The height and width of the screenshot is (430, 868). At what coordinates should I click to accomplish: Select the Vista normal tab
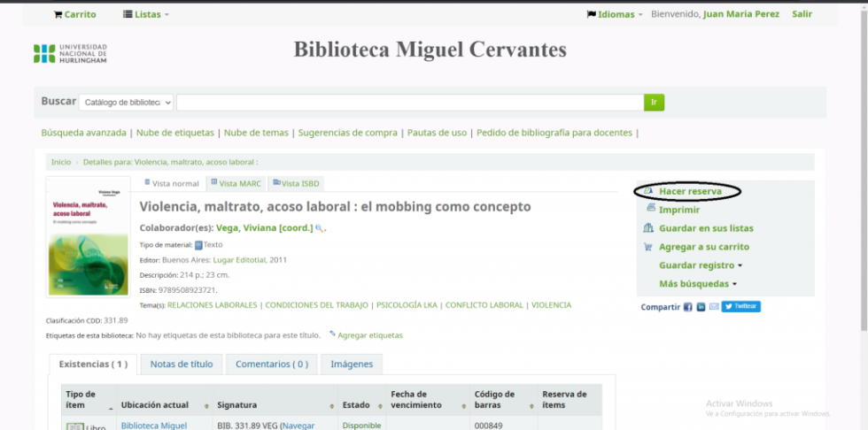[171, 183]
